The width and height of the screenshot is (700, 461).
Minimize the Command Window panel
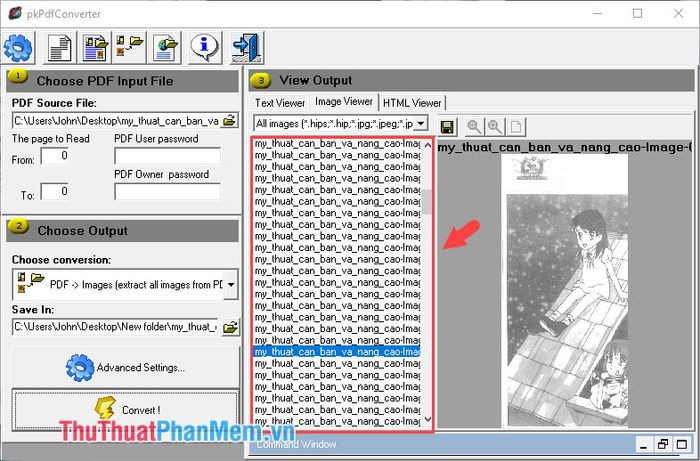pos(644,444)
